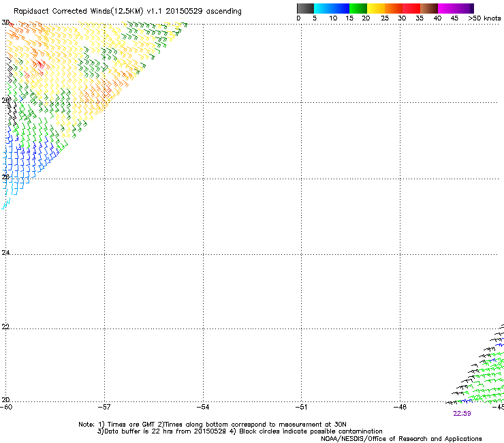Image resolution: width=504 pixels, height=443 pixels.
Task: Click the legend tick label '40'
Action: 437,18
